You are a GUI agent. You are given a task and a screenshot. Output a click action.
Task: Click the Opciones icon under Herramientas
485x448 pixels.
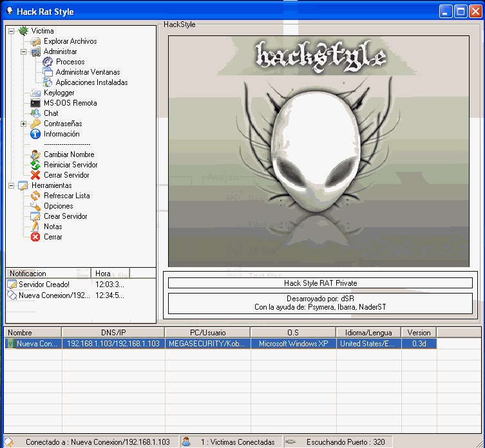coord(35,206)
